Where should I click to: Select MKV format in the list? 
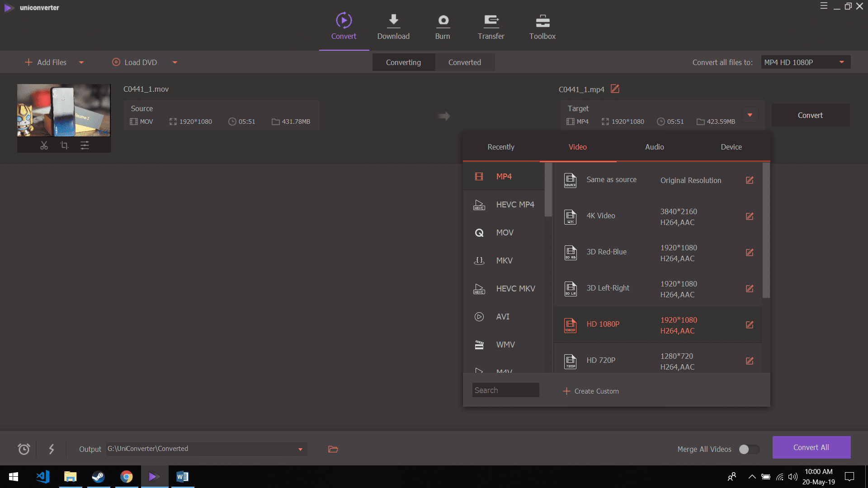click(504, 261)
